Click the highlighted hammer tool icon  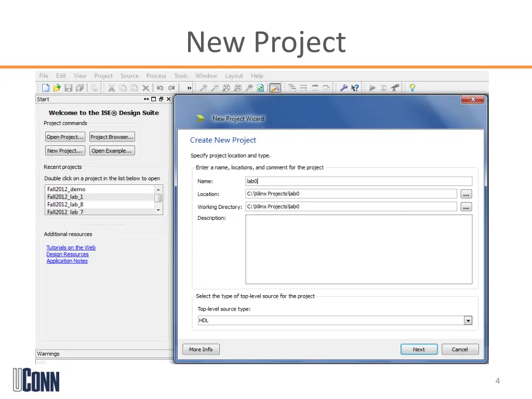(275, 88)
